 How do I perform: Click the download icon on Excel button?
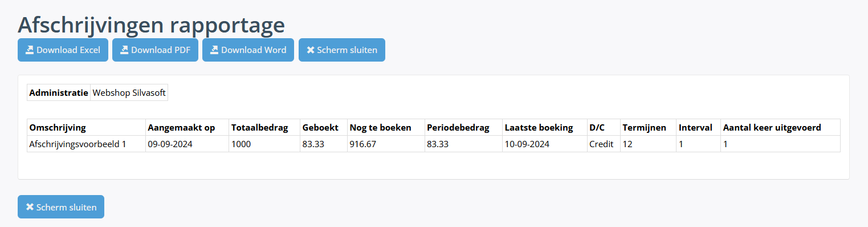click(30, 50)
